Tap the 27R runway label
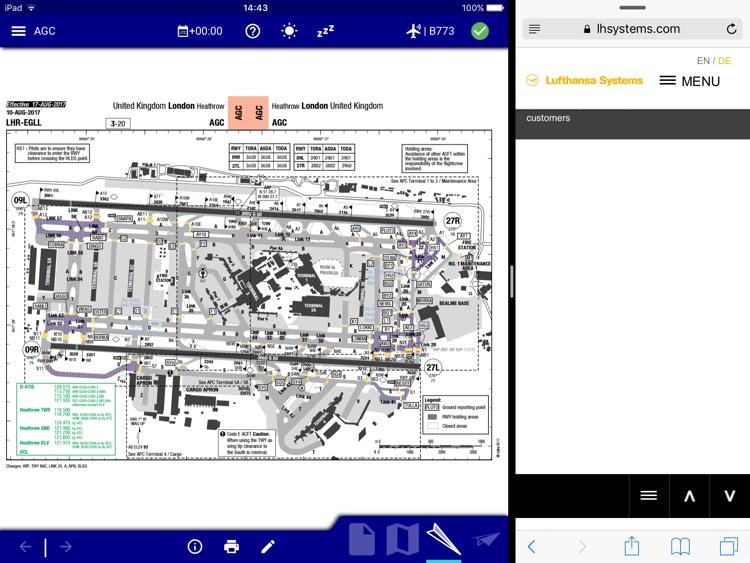The image size is (750, 563). coord(452,221)
